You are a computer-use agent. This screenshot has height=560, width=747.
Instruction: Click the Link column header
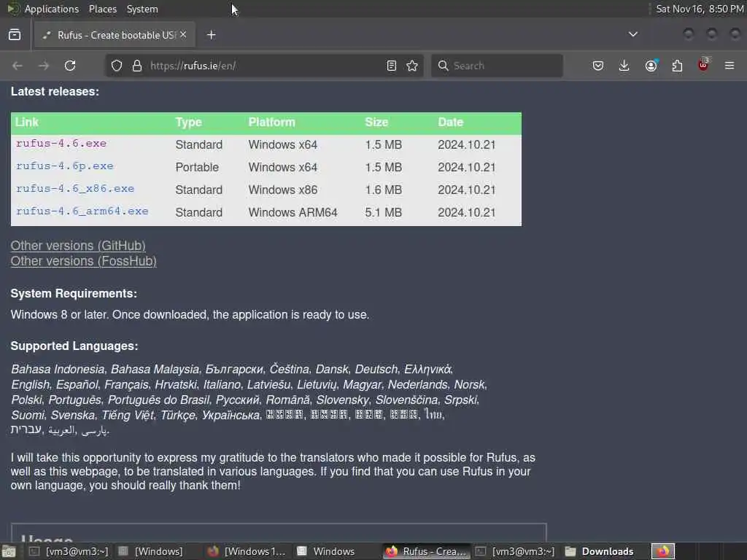27,122
